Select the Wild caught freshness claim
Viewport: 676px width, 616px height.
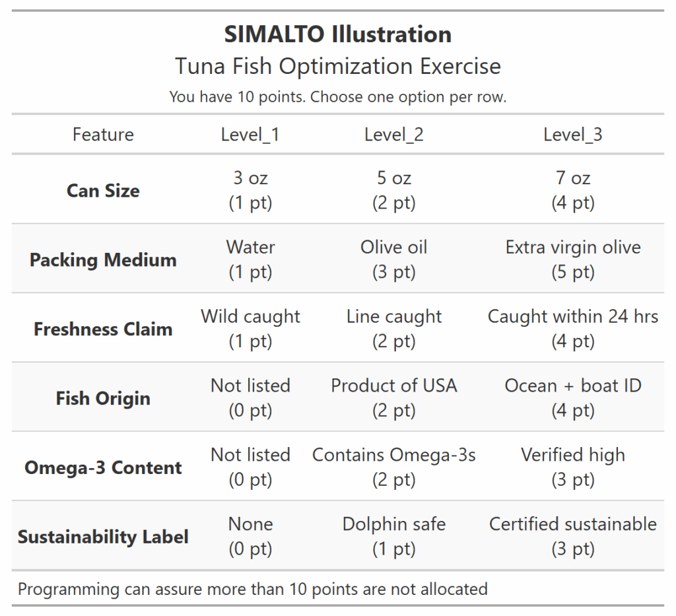point(250,329)
